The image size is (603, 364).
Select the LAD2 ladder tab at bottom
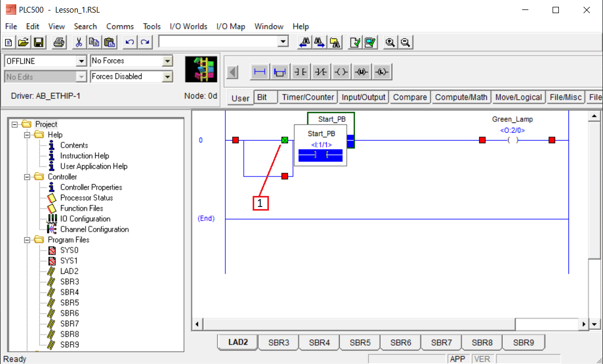click(238, 342)
